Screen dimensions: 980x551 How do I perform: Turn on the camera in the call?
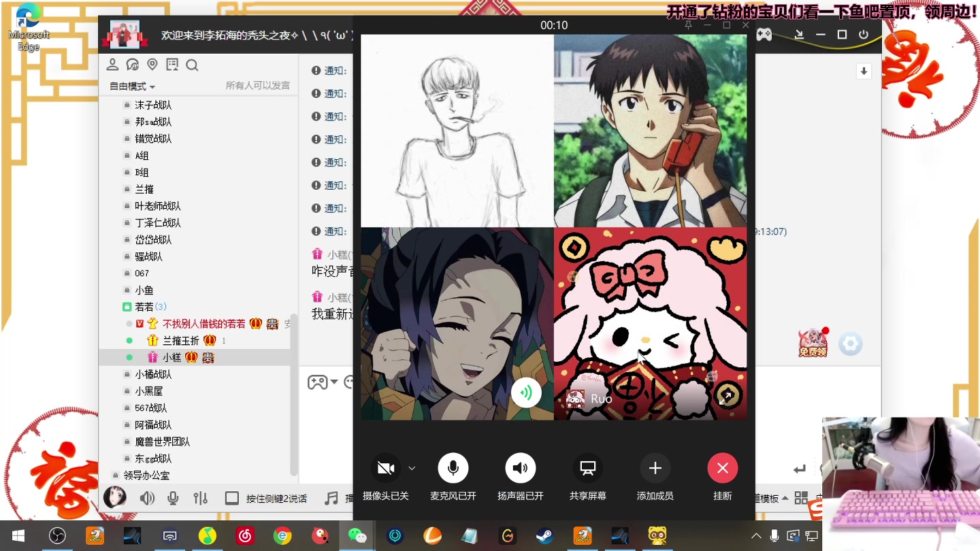pos(386,468)
